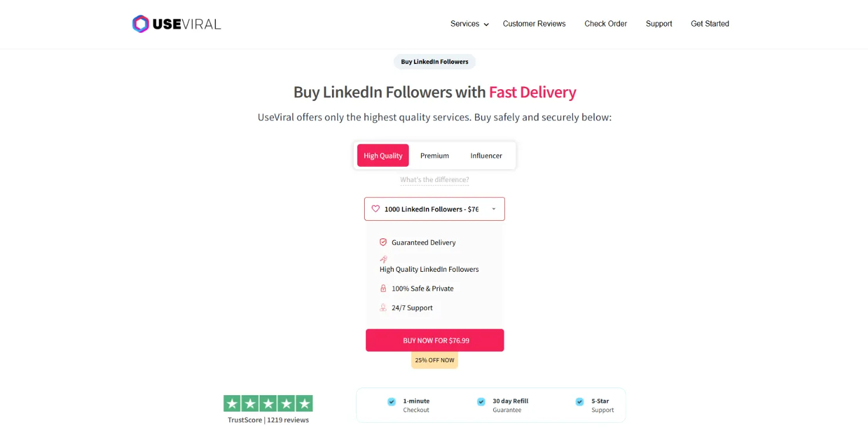868x428 pixels.
Task: Switch to the Premium tab
Action: (434, 155)
